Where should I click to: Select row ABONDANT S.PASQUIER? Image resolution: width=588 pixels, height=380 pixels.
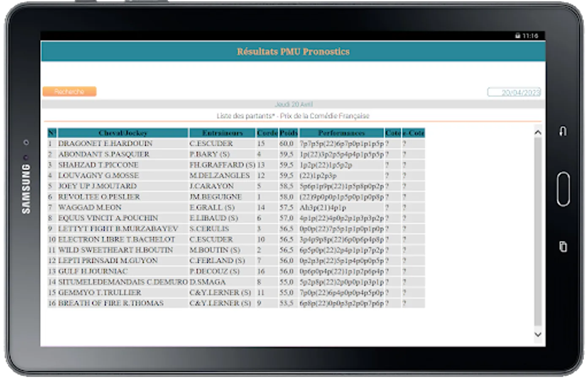236,154
